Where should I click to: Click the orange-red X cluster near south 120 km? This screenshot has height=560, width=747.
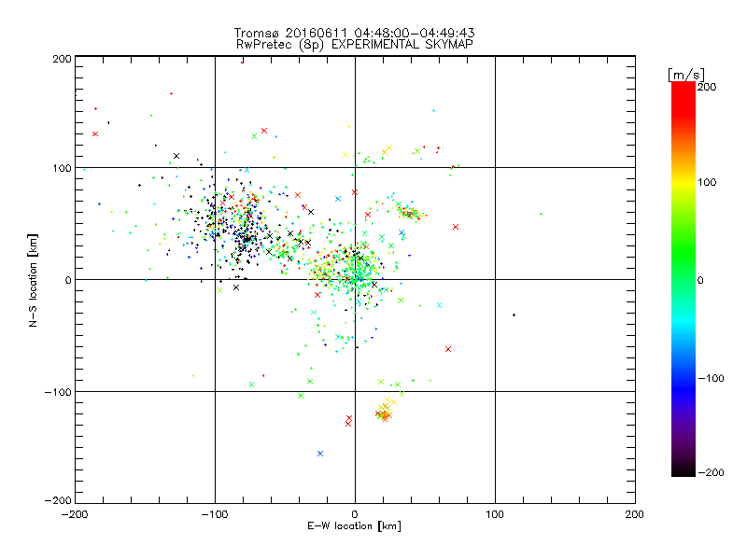385,413
